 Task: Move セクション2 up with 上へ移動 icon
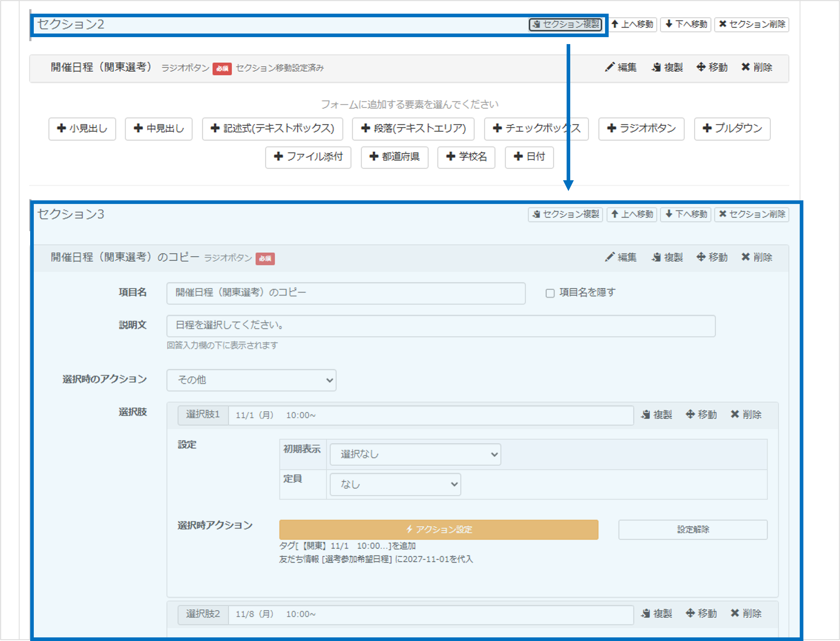tap(632, 24)
